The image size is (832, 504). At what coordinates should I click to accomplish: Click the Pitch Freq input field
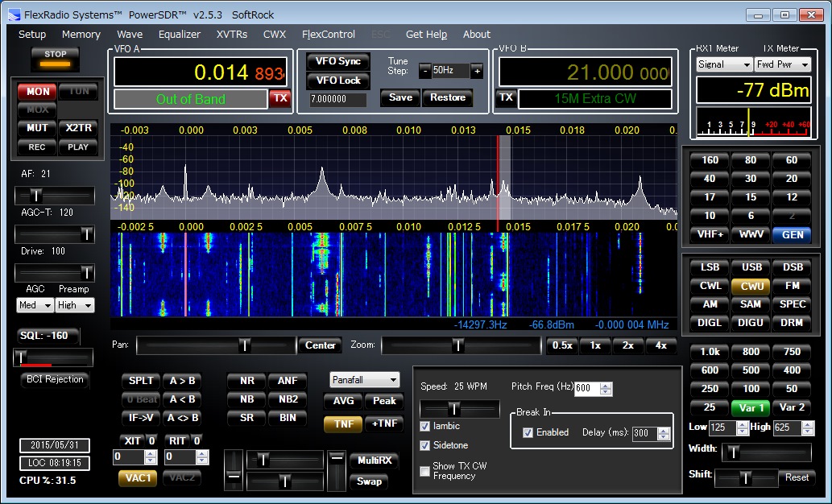pyautogui.click(x=587, y=388)
